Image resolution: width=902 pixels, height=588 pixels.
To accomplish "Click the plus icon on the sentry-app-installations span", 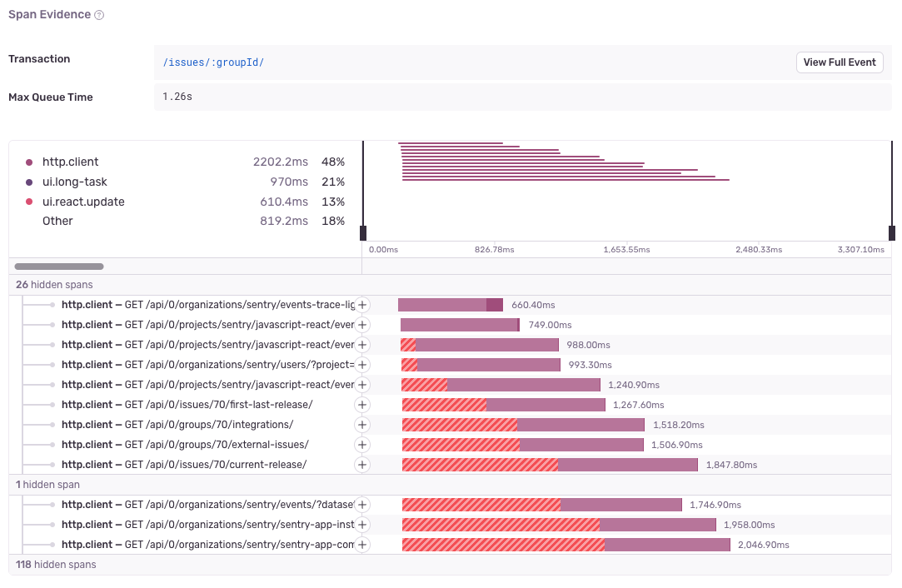I will click(362, 525).
